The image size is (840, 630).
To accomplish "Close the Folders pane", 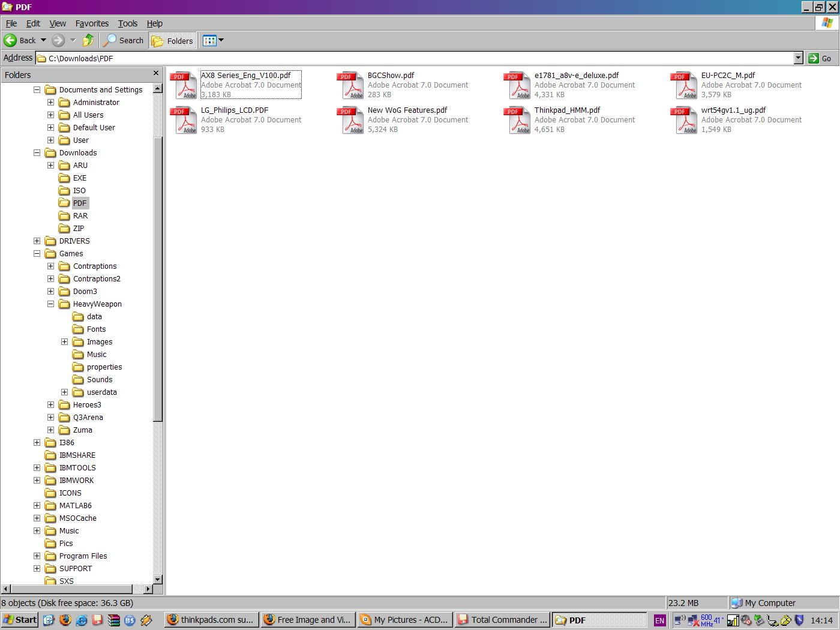I will coord(156,73).
